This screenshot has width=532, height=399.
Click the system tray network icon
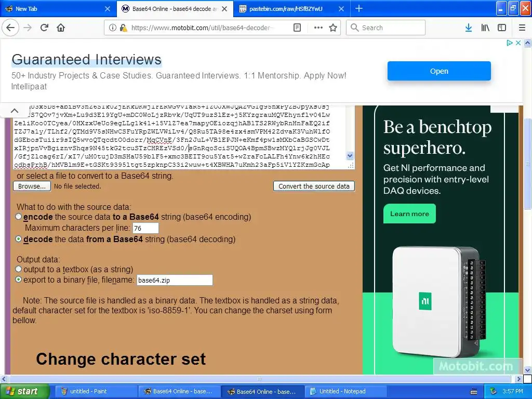click(x=494, y=391)
